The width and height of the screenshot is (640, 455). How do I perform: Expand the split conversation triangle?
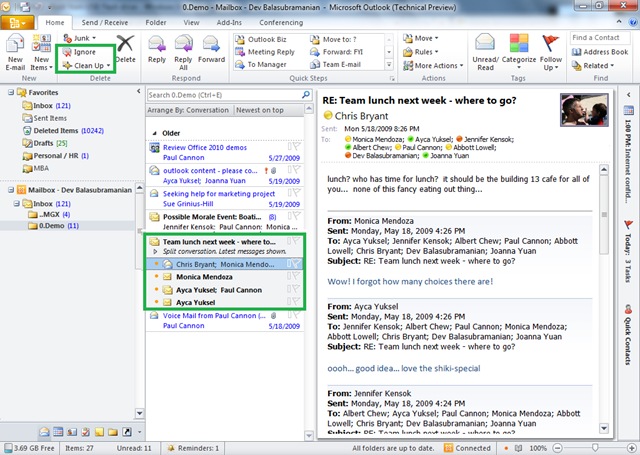[155, 252]
